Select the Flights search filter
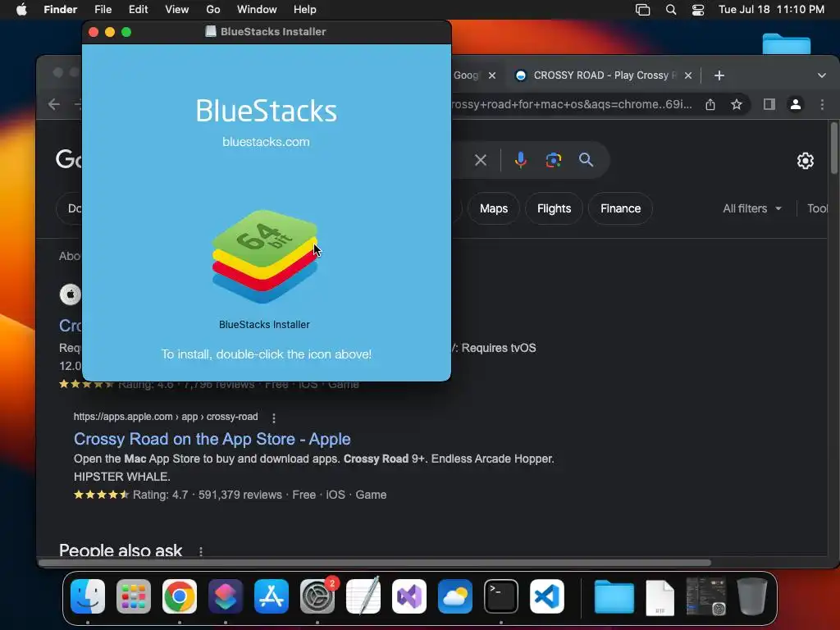 coord(554,208)
